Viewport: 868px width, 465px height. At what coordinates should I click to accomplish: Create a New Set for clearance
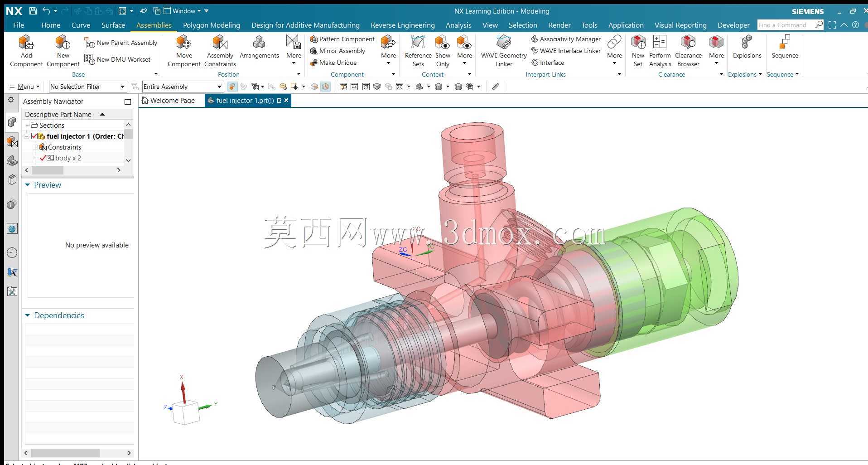point(638,51)
